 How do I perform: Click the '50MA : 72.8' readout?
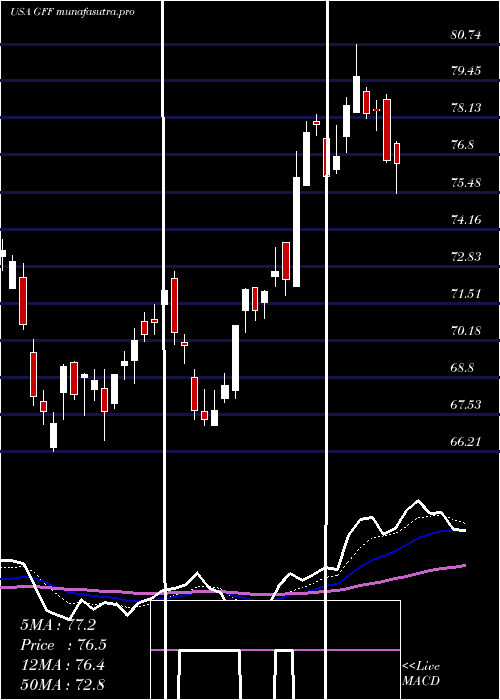(63, 685)
